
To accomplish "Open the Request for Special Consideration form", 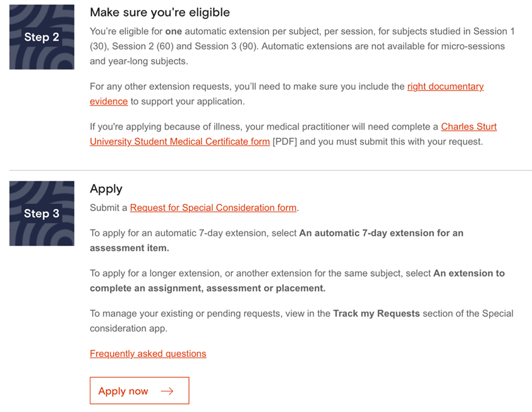I will click(x=213, y=208).
